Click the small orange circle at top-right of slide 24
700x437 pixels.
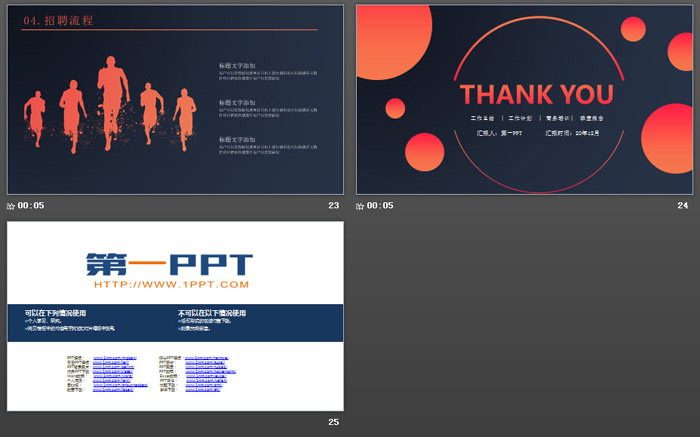click(633, 31)
